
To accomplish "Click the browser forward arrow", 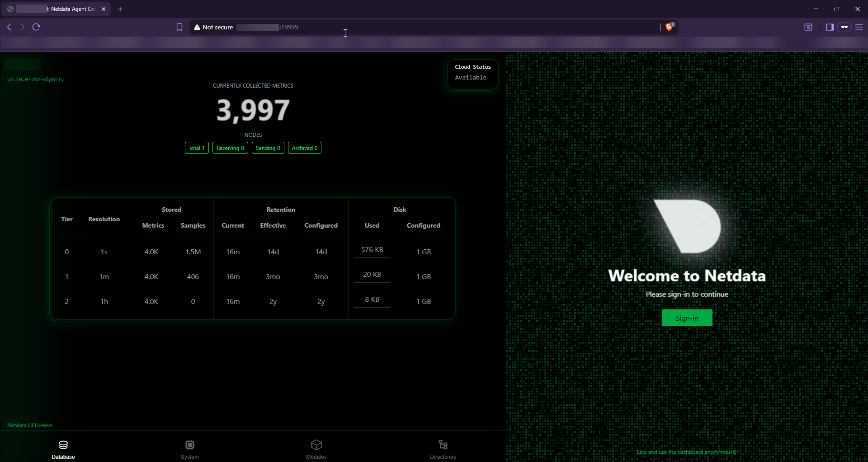I will [22, 27].
